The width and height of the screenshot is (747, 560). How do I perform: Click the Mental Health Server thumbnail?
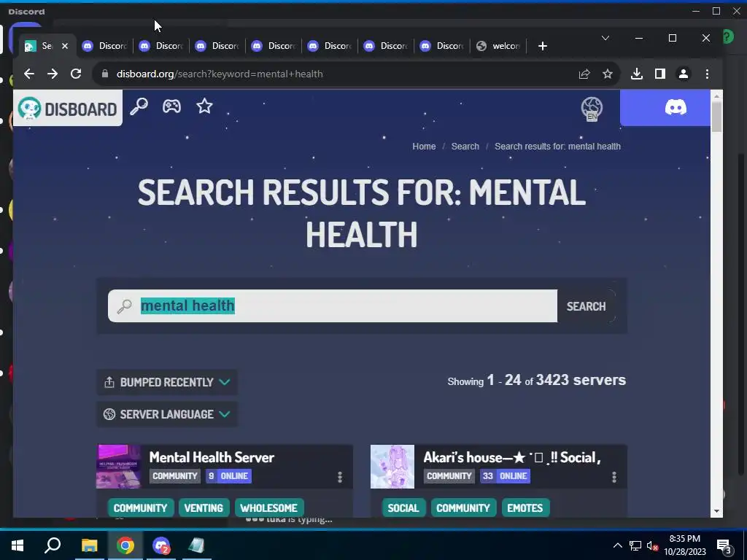click(119, 467)
